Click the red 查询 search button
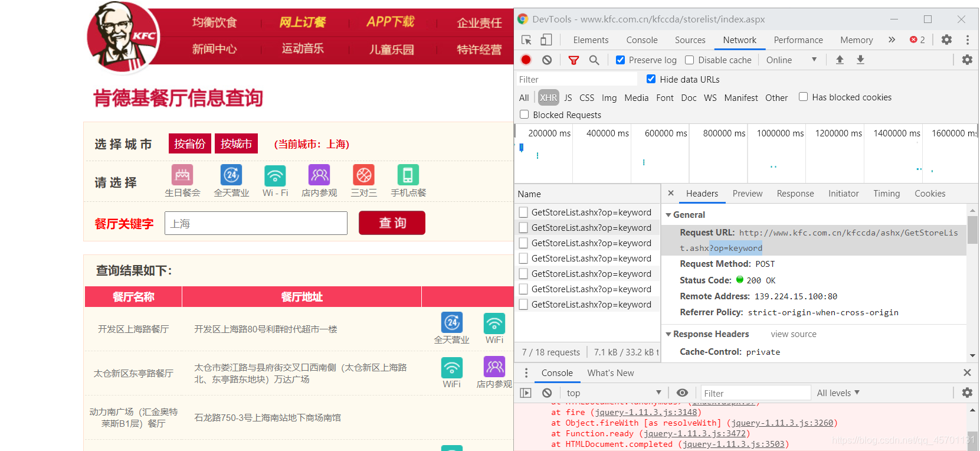The height and width of the screenshot is (451, 980). [x=392, y=223]
